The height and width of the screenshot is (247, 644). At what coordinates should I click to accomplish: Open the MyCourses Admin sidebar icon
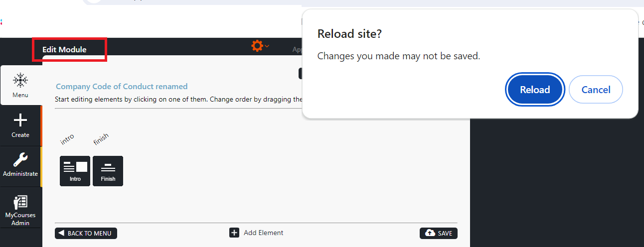pyautogui.click(x=20, y=202)
